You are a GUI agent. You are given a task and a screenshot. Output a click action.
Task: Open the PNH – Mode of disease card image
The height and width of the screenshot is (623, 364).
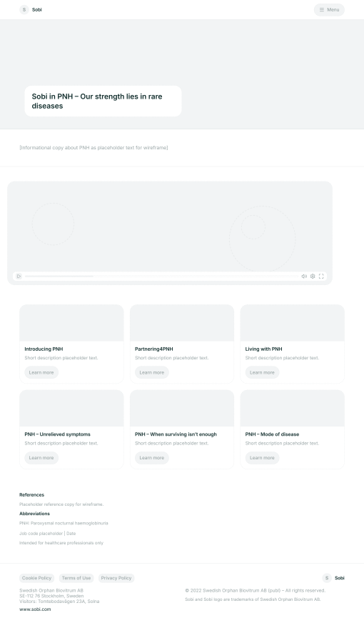(x=292, y=408)
